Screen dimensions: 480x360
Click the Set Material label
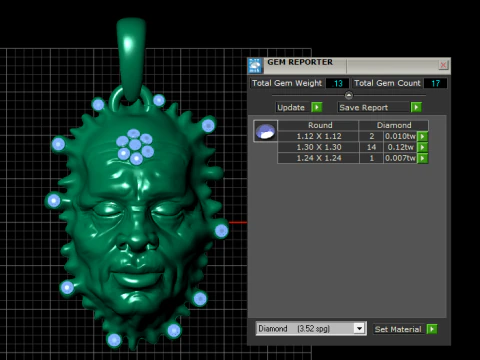[x=398, y=329]
